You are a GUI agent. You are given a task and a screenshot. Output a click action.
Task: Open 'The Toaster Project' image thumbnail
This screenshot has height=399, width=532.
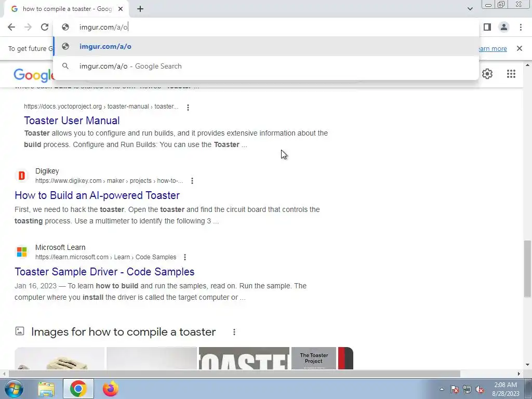pyautogui.click(x=314, y=358)
